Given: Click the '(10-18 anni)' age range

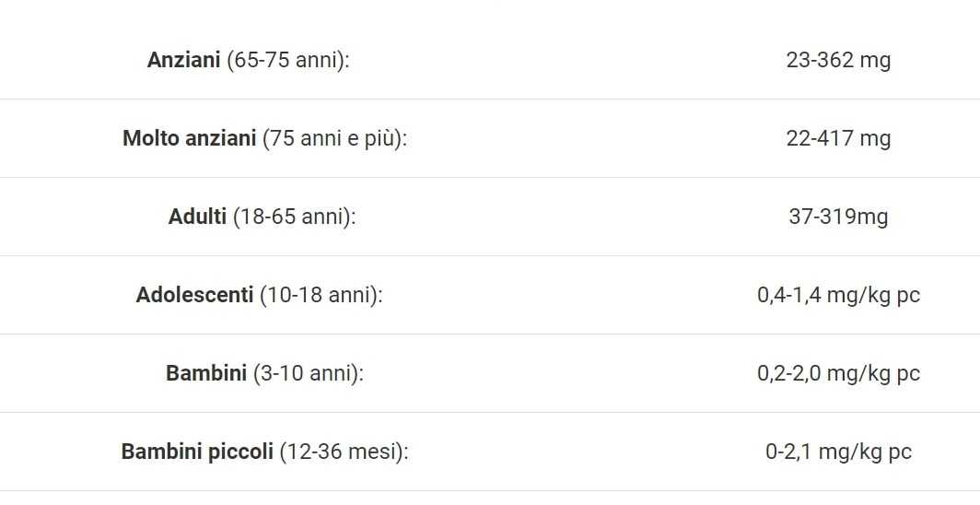Looking at the screenshot, I should 321,296.
